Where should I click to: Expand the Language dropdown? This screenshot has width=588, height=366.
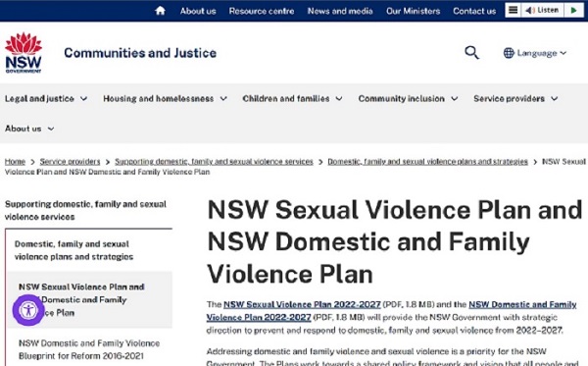535,53
